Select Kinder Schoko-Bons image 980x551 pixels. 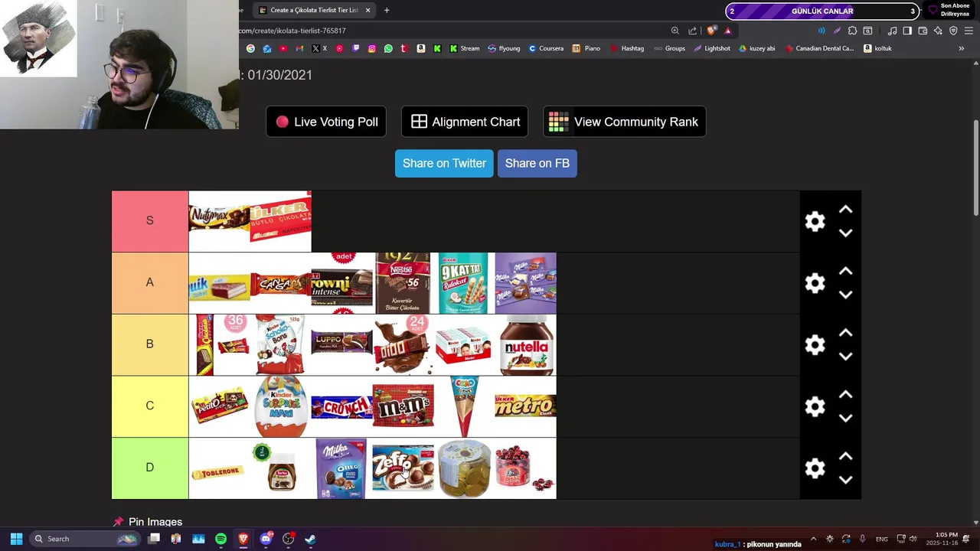click(x=281, y=345)
